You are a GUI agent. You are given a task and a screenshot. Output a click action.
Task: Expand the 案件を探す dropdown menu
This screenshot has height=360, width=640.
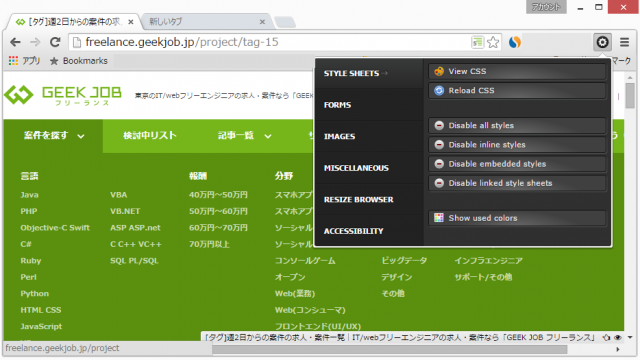pyautogui.click(x=53, y=136)
